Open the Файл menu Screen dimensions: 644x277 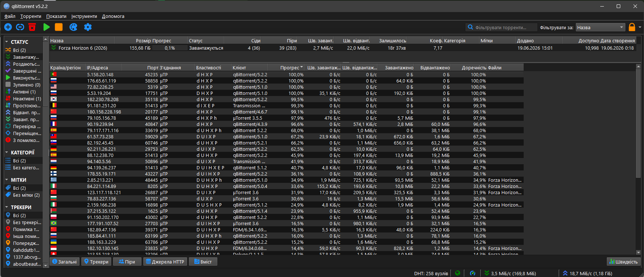tap(10, 16)
